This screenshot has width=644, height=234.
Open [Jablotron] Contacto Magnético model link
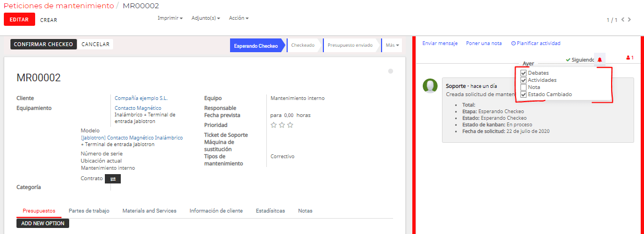point(132,138)
